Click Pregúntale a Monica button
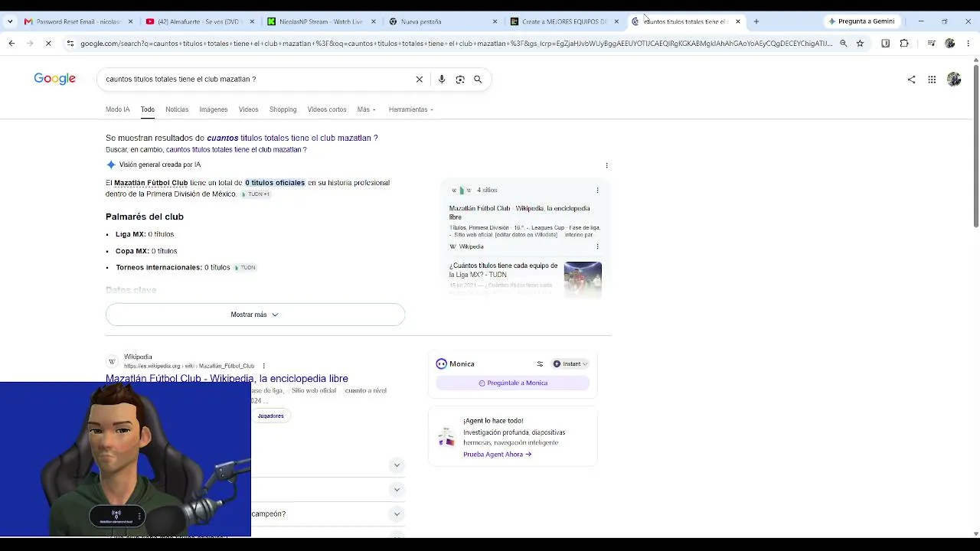980x551 pixels. [513, 383]
